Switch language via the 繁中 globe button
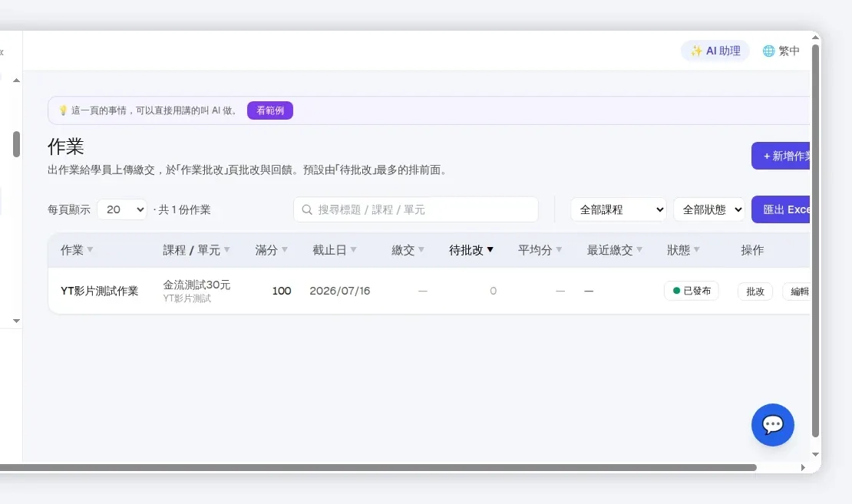Screen dimensions: 852x504 781,51
